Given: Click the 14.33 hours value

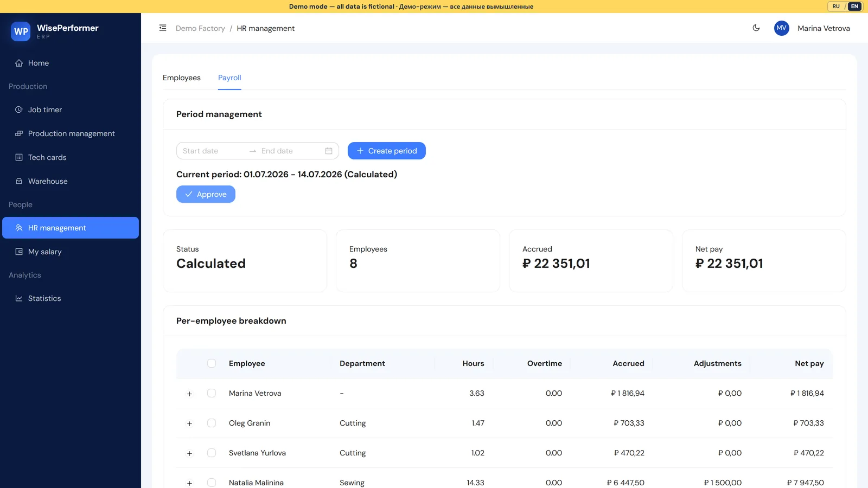Looking at the screenshot, I should [x=475, y=483].
